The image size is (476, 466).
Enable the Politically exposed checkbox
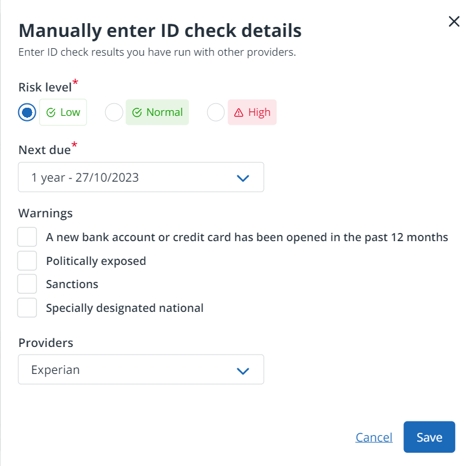[27, 261]
